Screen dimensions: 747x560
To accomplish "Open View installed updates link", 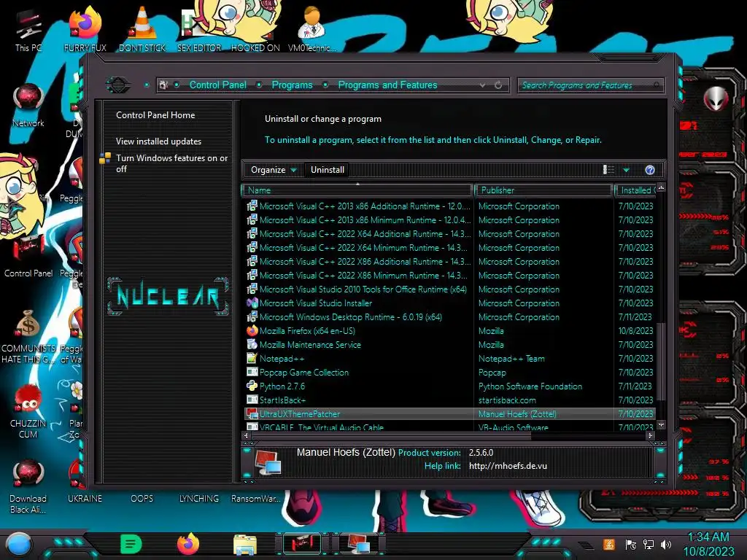I will (x=158, y=141).
